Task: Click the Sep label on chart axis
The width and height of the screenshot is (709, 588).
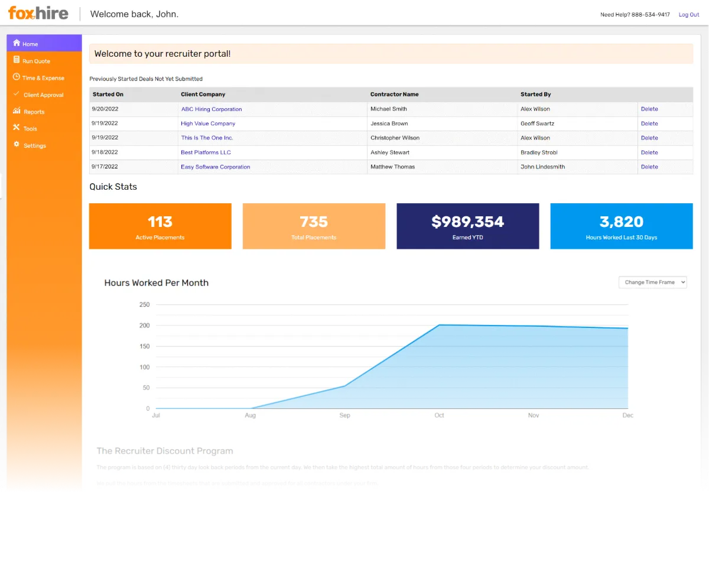Action: pos(345,415)
